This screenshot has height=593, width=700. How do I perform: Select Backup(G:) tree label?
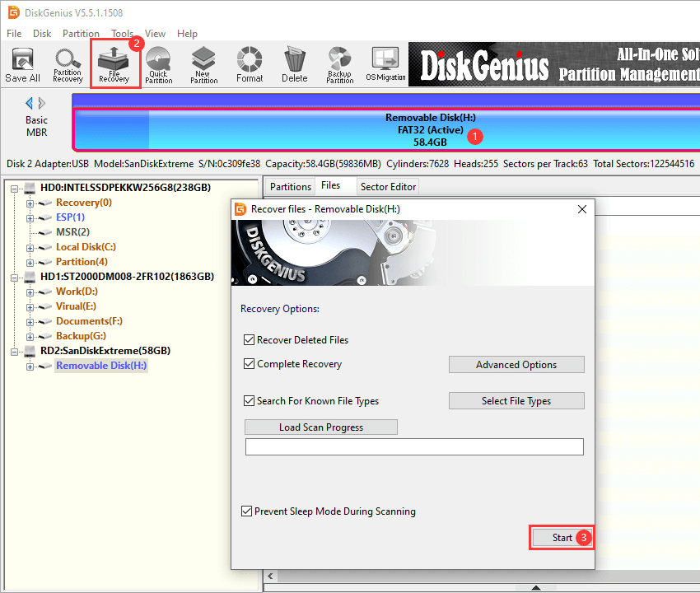[81, 336]
